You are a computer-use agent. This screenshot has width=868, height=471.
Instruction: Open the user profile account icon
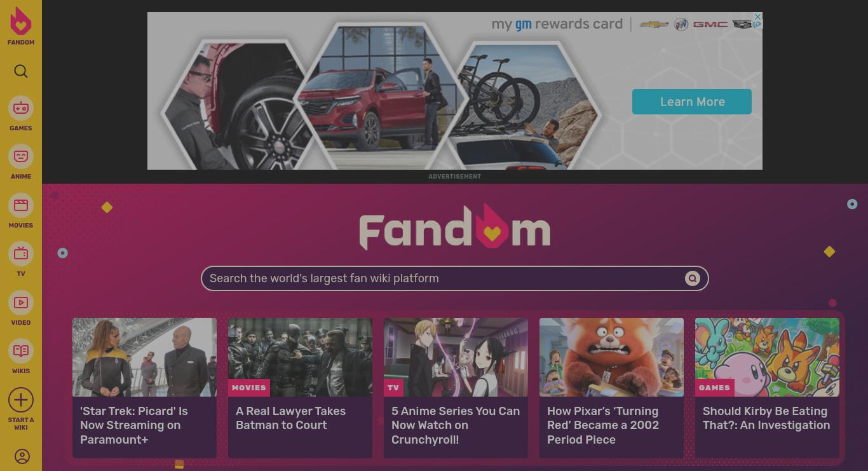click(22, 456)
